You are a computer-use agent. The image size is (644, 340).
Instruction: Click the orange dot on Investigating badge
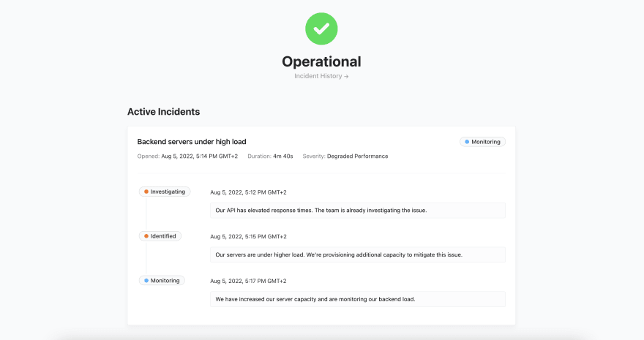click(x=146, y=192)
